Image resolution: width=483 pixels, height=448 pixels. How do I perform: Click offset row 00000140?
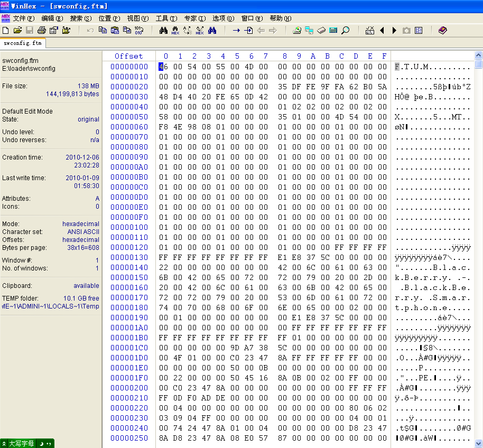coord(129,267)
